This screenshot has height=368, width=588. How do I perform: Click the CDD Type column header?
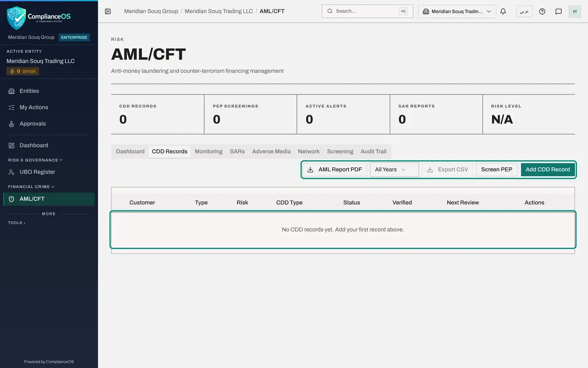[289, 202]
